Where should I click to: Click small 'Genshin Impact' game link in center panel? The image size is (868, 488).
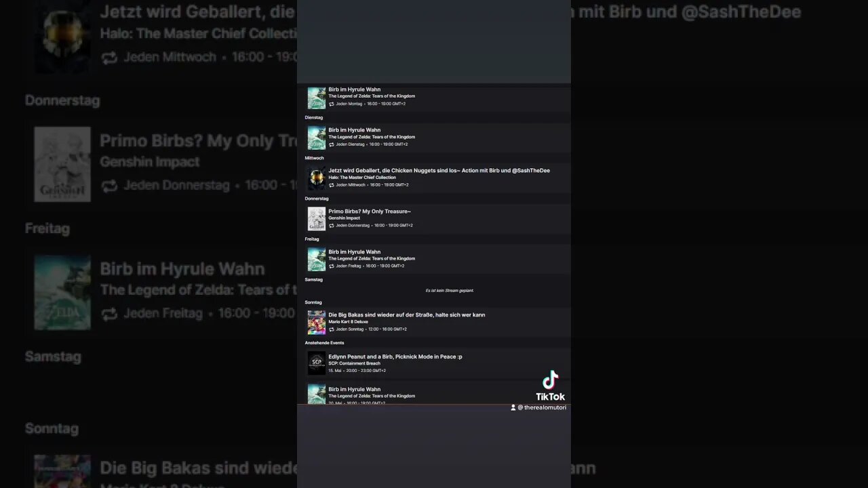344,218
